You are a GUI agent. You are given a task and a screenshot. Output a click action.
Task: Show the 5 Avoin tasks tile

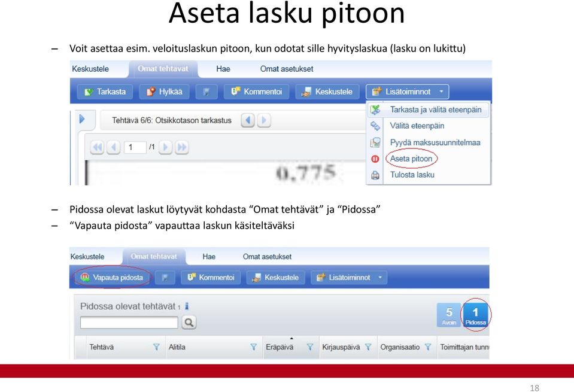tap(449, 315)
